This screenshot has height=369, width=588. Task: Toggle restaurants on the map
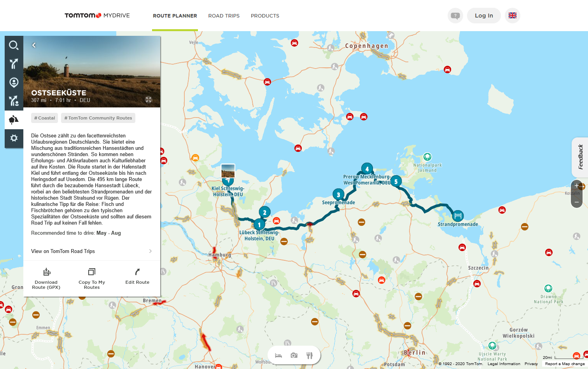310,355
